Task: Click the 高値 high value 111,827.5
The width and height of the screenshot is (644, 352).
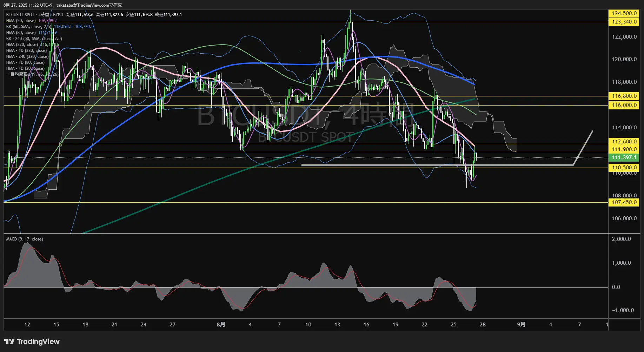Action: (x=114, y=15)
